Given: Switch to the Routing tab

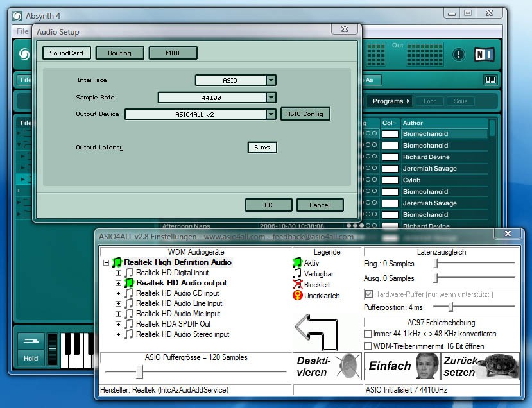Looking at the screenshot, I should tap(120, 53).
